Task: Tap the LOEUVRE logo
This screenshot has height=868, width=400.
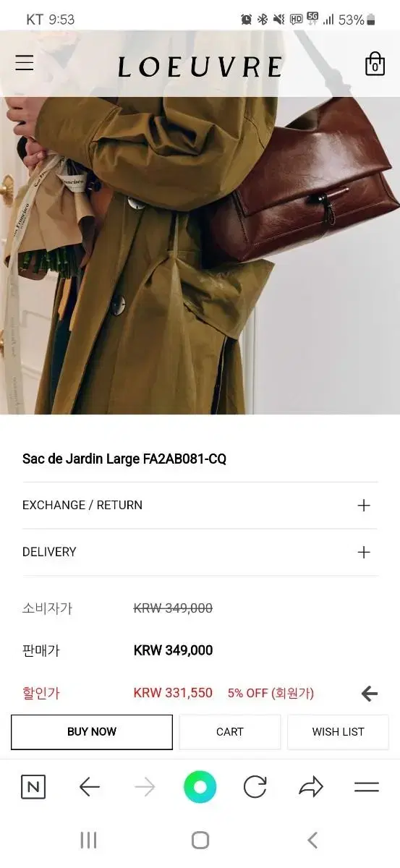Action: point(200,67)
